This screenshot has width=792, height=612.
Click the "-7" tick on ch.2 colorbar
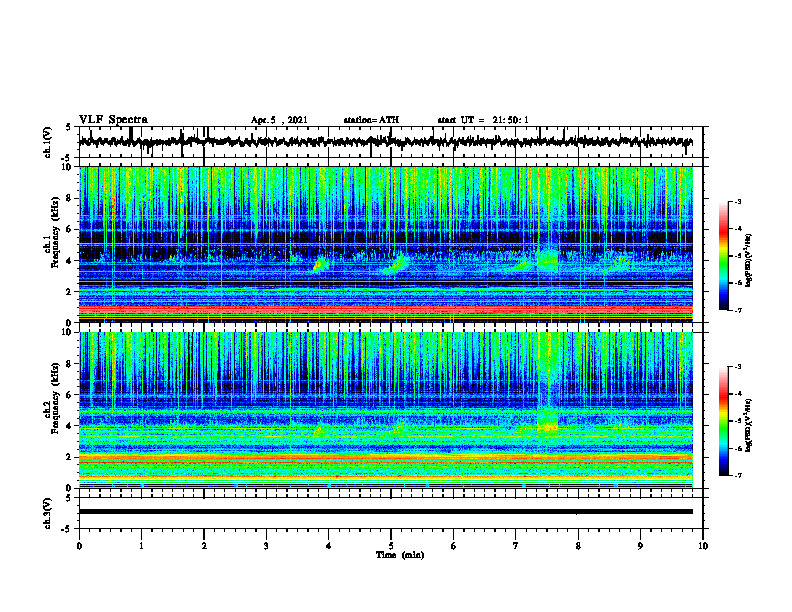737,475
